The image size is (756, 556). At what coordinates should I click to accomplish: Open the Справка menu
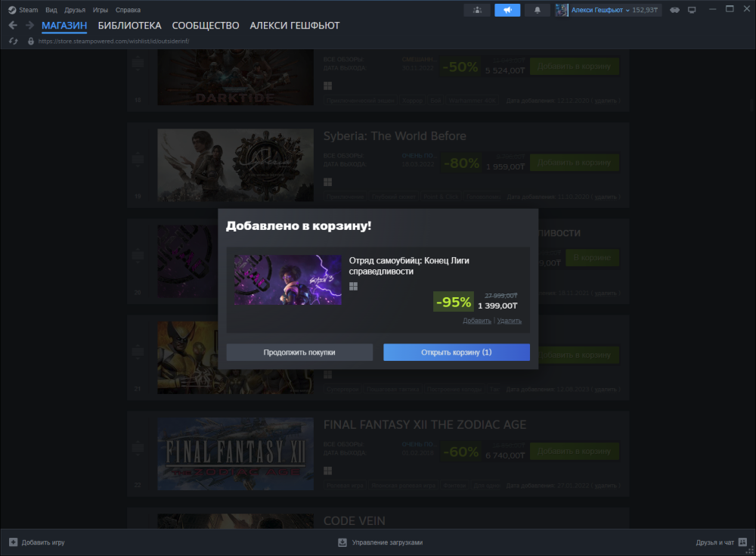[128, 10]
